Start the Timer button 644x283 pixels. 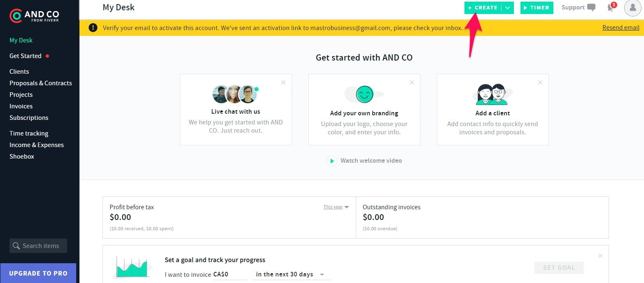tap(537, 8)
